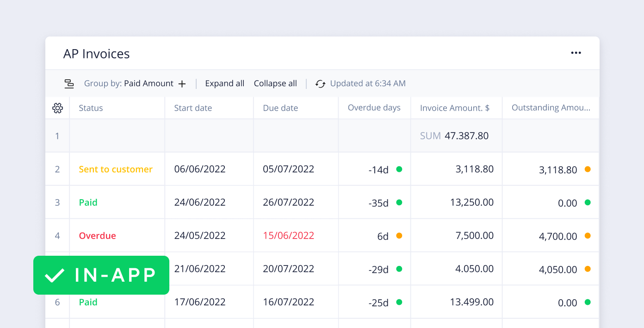
Task: Select the Status column header
Action: pos(91,107)
